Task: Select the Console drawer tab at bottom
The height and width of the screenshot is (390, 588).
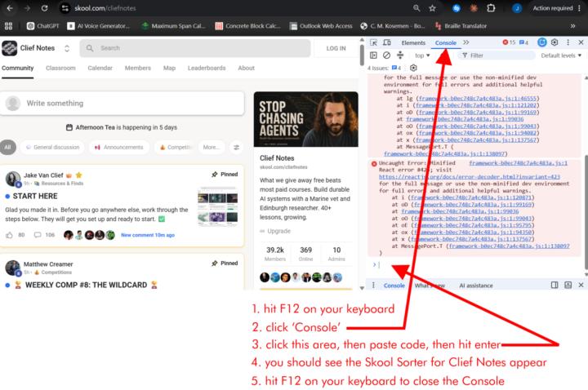Action: point(394,286)
